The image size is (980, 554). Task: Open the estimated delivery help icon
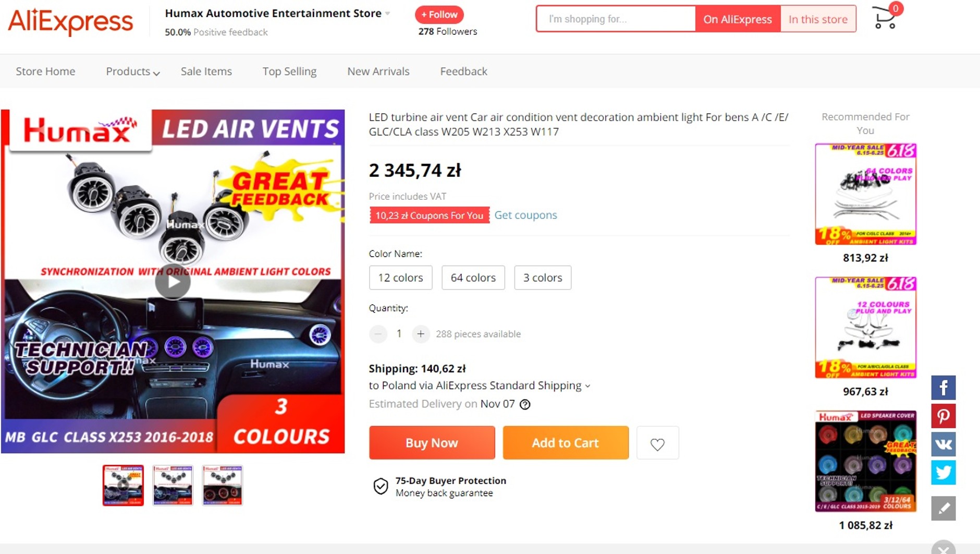pos(525,404)
